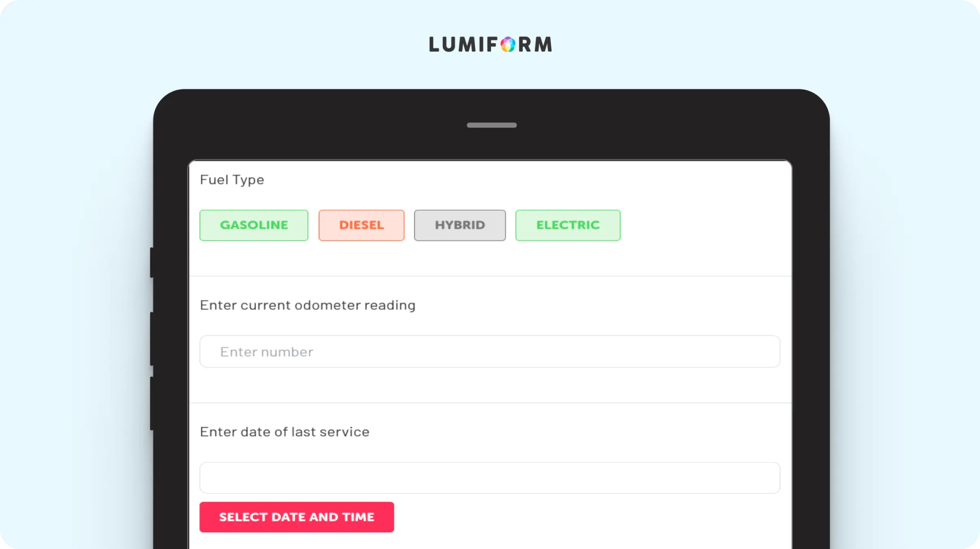The width and height of the screenshot is (980, 549).
Task: Focus the date of last service field
Action: click(x=490, y=478)
